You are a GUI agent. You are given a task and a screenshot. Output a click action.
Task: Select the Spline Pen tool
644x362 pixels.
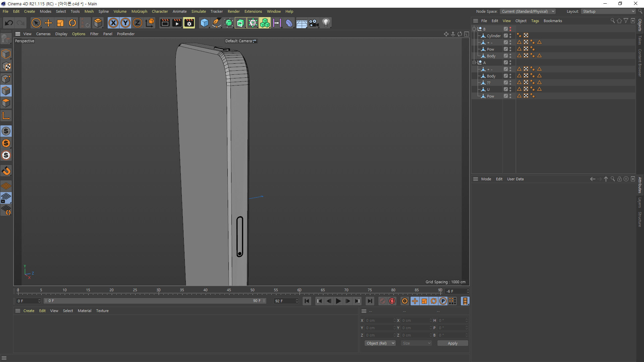pyautogui.click(x=217, y=23)
